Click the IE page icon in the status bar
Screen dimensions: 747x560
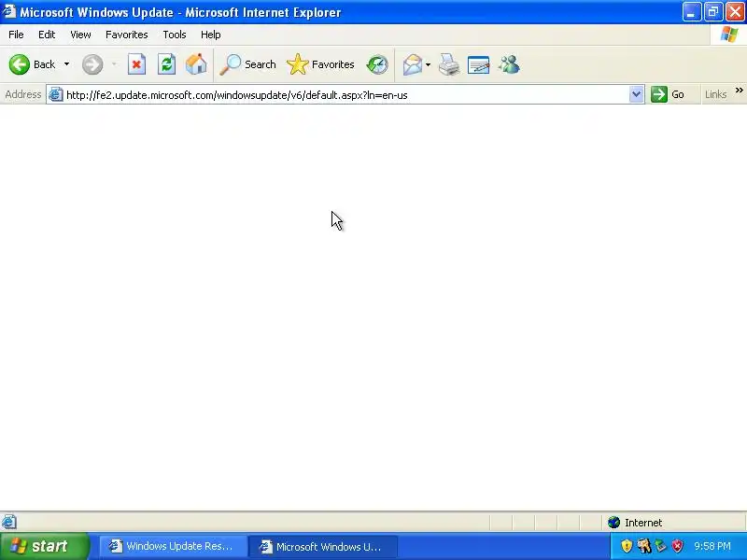point(8,522)
